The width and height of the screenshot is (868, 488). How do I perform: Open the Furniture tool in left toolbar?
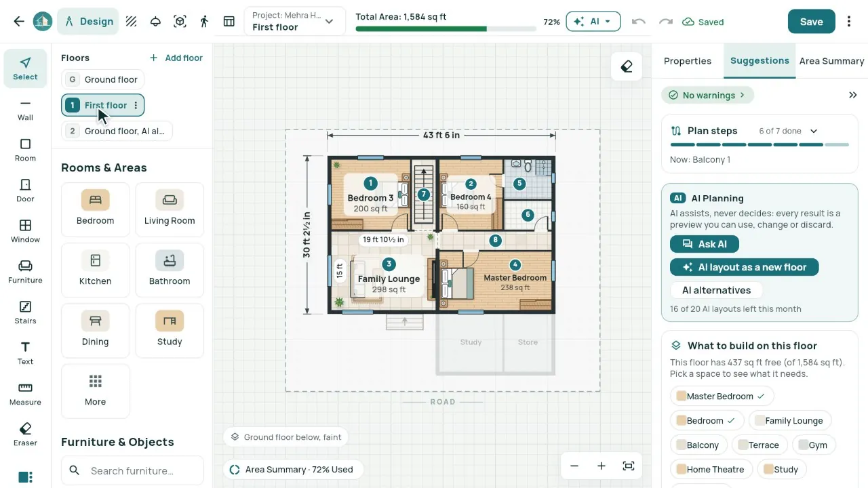[x=25, y=271]
